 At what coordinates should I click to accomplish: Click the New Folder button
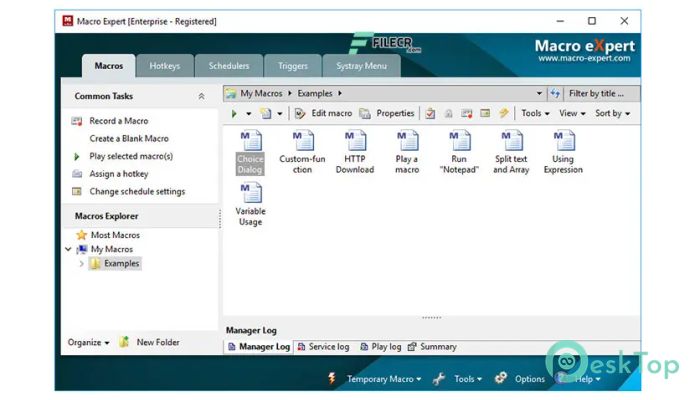[x=150, y=342]
